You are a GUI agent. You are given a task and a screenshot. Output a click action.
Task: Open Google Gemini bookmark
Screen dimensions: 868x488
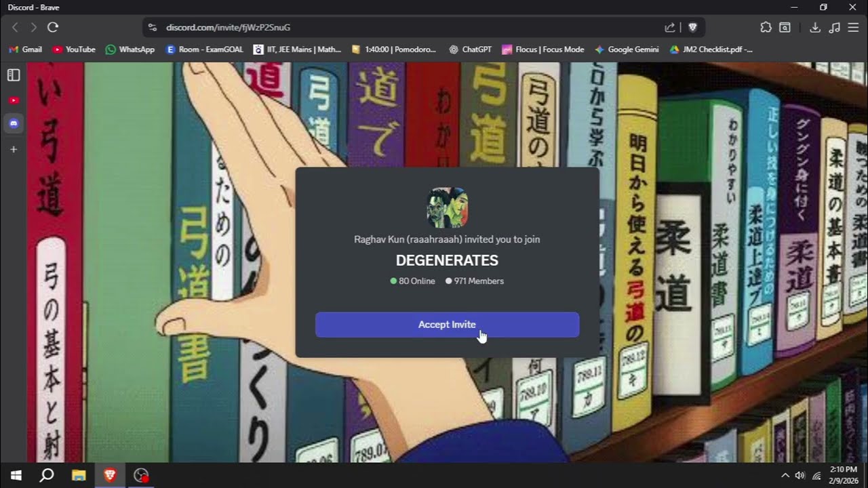[627, 49]
